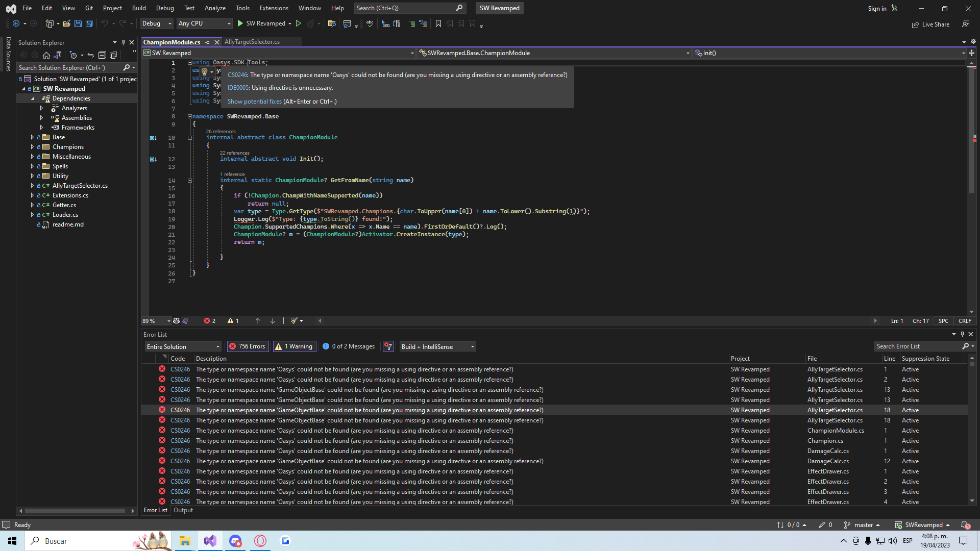Click the Show potential fixes link

point(254,102)
